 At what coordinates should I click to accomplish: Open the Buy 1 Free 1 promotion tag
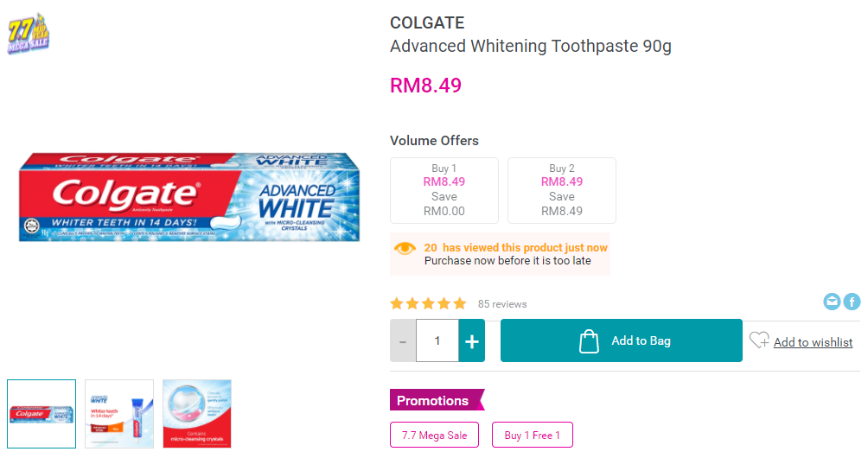click(533, 436)
